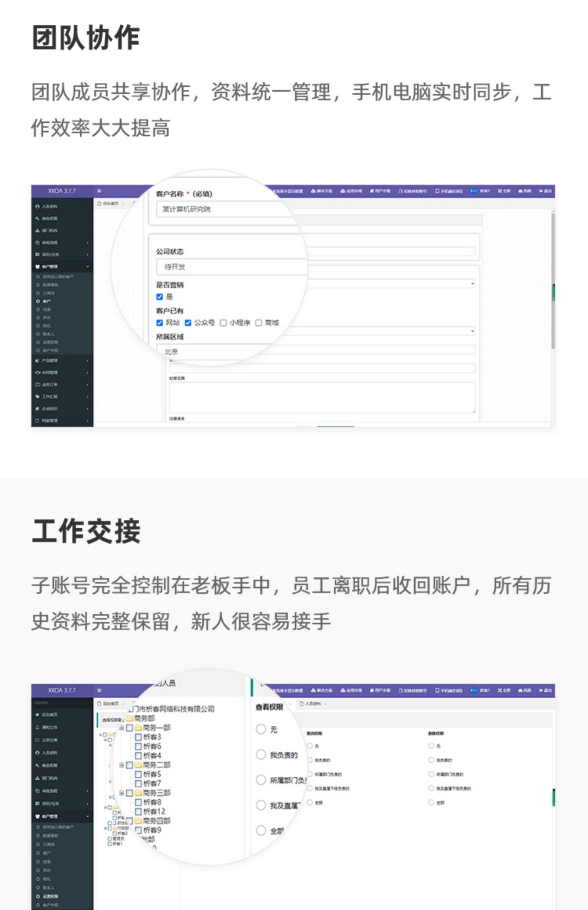The width and height of the screenshot is (588, 910).
Task: Expand 合同管理 in the 团队协作 screenshot sidebar
Action: click(x=62, y=373)
